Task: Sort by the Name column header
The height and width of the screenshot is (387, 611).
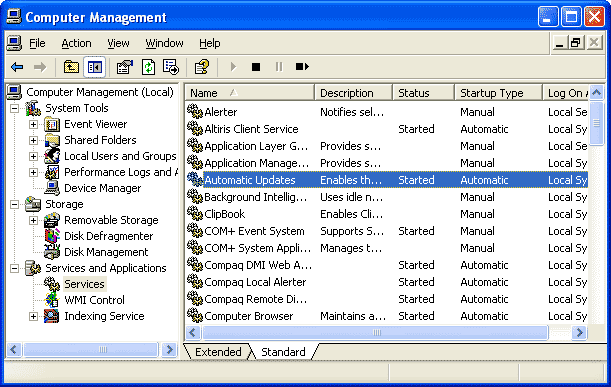Action: tap(249, 93)
